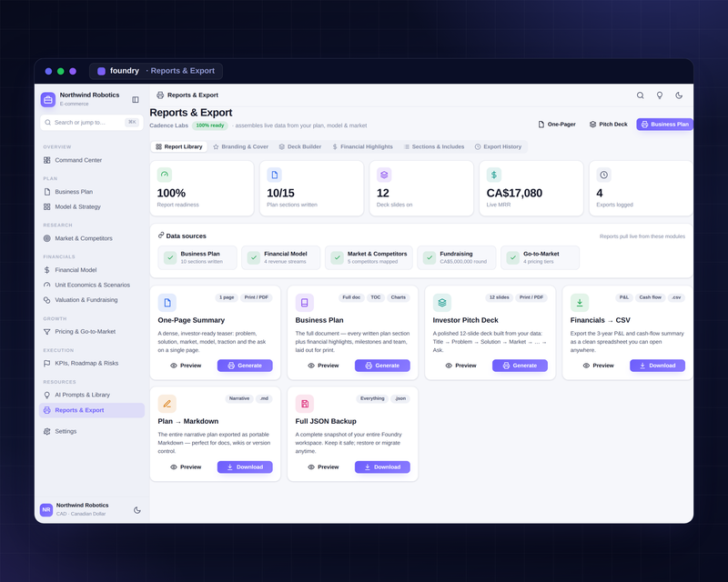Click the NR avatar in sidebar footer
The height and width of the screenshot is (582, 728).
pyautogui.click(x=46, y=509)
